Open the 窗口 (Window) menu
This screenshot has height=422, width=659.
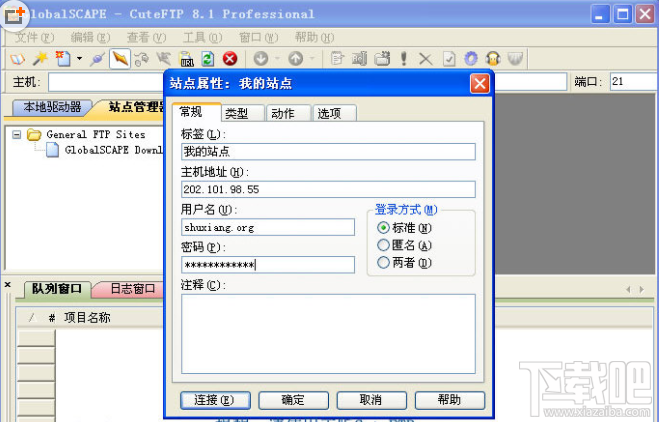tap(258, 38)
